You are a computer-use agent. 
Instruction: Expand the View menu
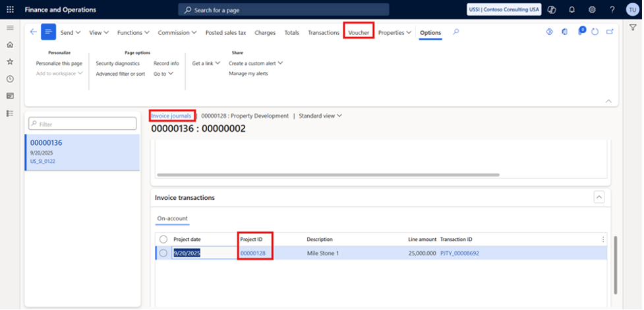99,32
